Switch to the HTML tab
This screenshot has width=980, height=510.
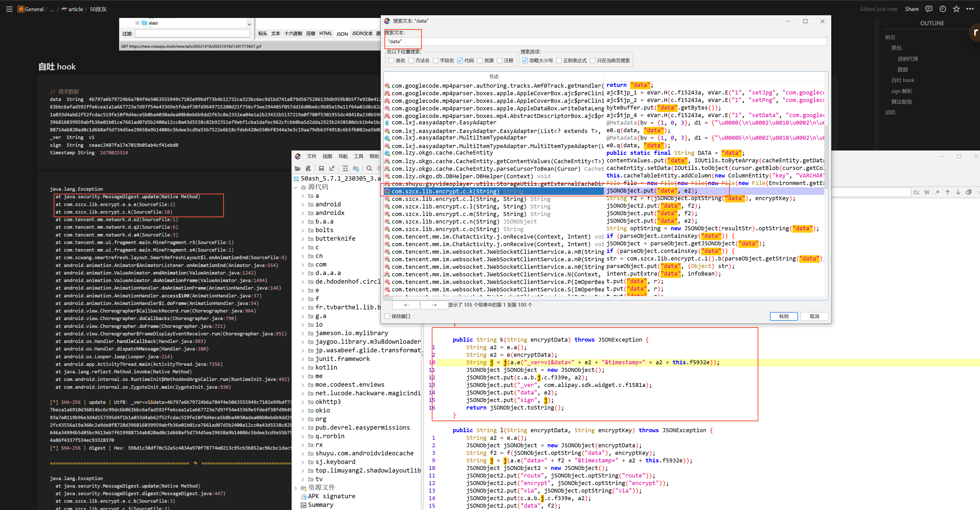tap(326, 34)
